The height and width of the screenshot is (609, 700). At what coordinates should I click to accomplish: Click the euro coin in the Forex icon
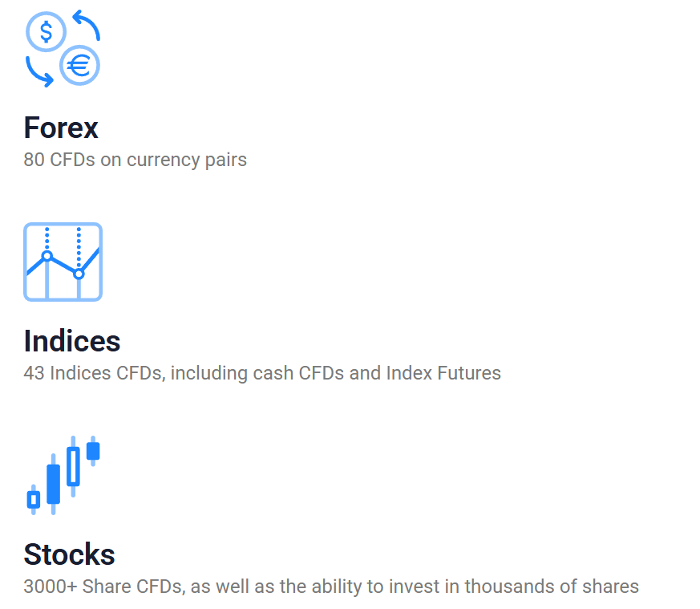click(79, 66)
